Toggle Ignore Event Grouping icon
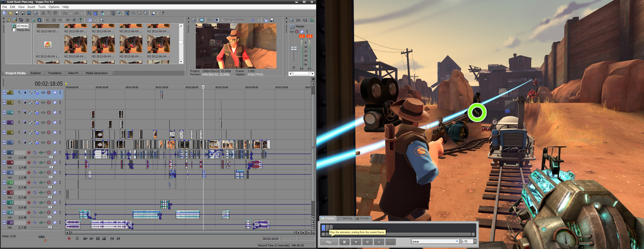The height and width of the screenshot is (249, 644). (x=119, y=13)
